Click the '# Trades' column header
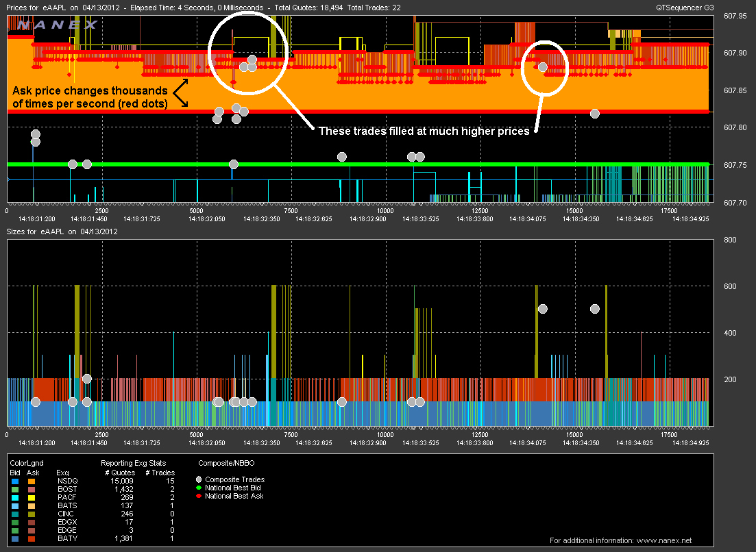This screenshot has width=756, height=552. [x=160, y=473]
